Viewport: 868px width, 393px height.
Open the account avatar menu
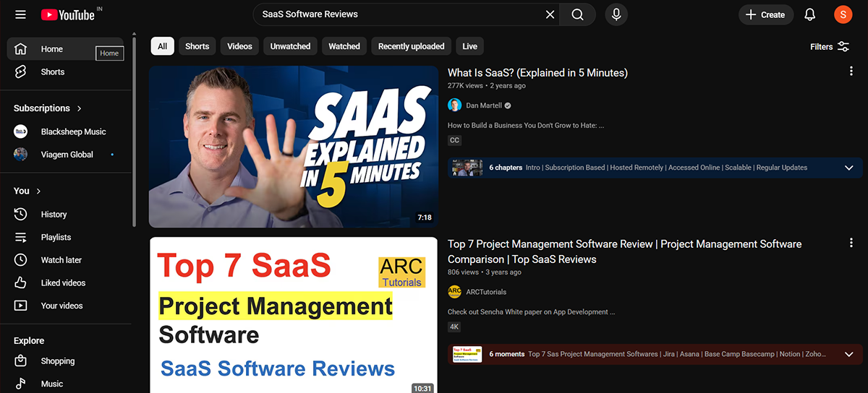(x=843, y=14)
